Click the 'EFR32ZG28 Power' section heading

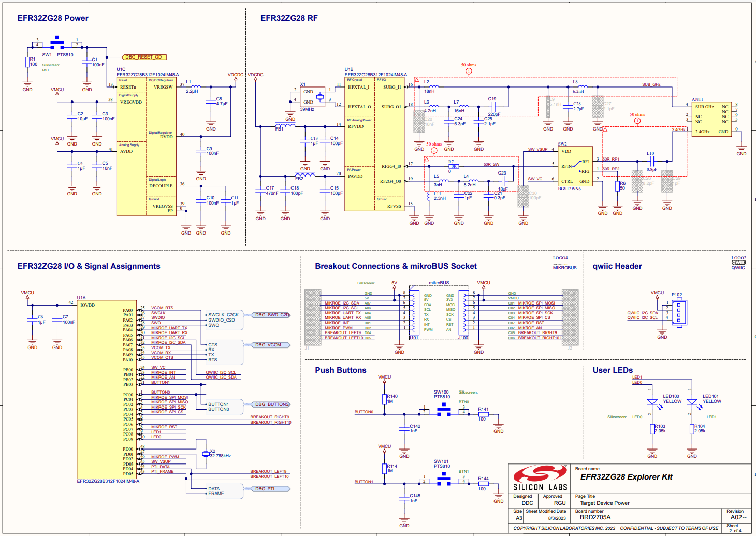(x=53, y=18)
